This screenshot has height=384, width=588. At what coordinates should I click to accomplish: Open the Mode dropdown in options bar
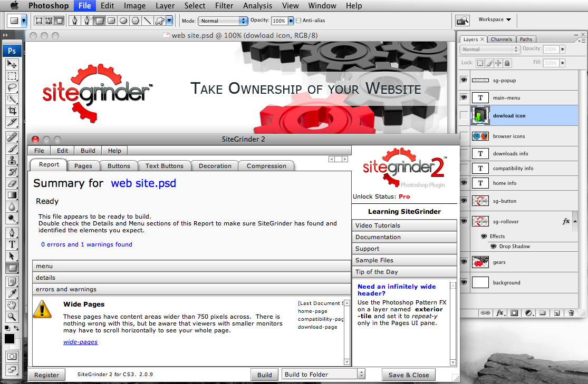223,21
